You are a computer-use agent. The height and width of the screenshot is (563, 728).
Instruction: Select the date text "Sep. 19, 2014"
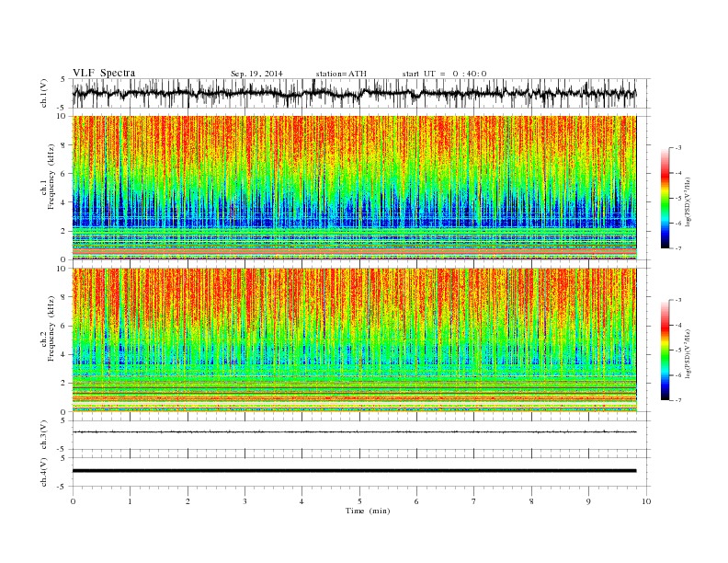(256, 74)
